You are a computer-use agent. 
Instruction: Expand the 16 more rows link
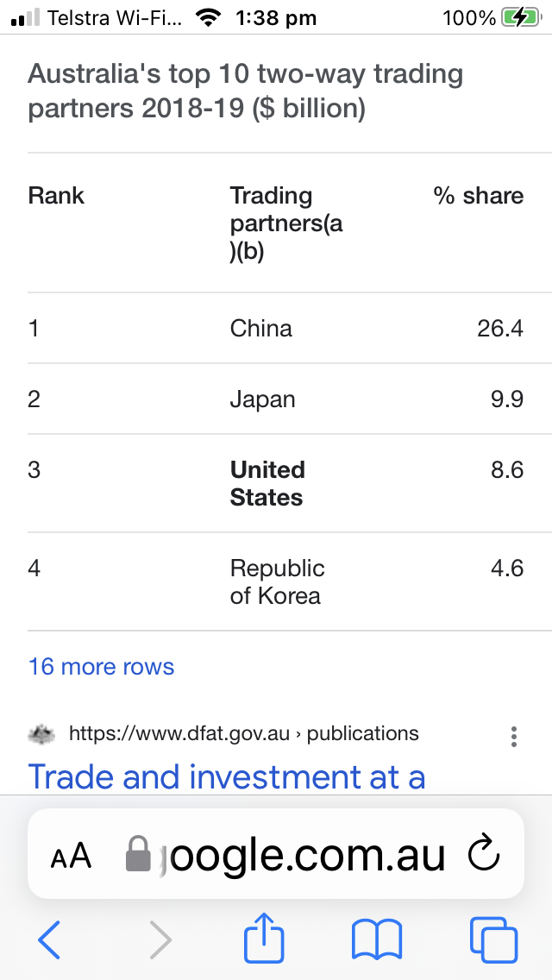101,666
